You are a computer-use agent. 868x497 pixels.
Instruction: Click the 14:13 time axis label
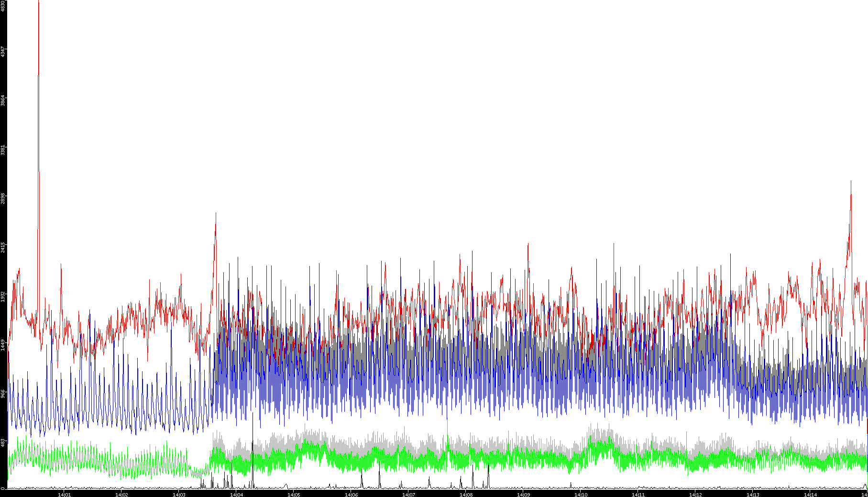(x=753, y=495)
